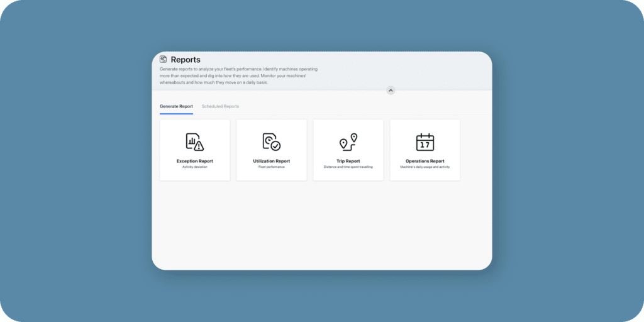Click the Operations Report calendar icon
This screenshot has width=644, height=322.
(x=425, y=142)
